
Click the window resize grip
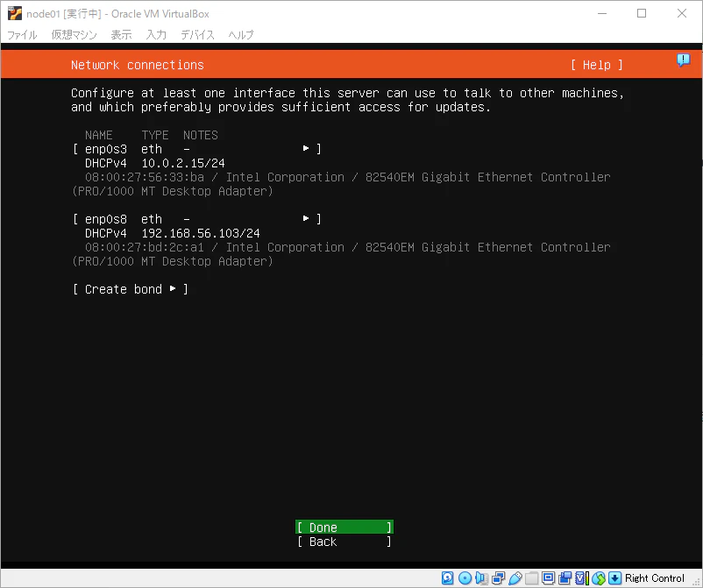[697, 581]
